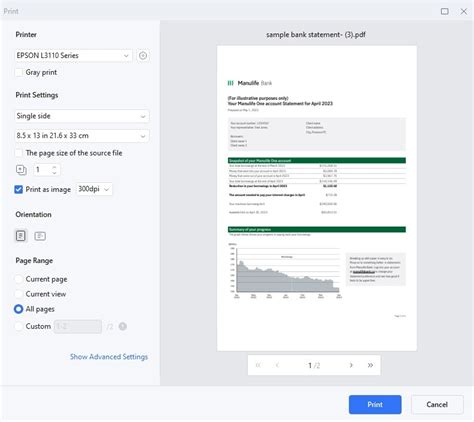474x422 pixels.
Task: Click the 'Print Settings' heading
Action: [37, 95]
